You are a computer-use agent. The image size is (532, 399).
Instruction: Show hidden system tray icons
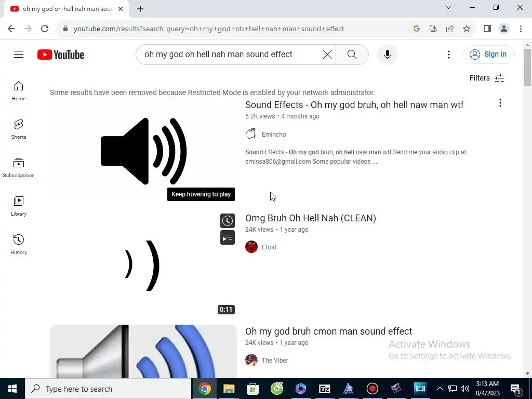point(440,389)
